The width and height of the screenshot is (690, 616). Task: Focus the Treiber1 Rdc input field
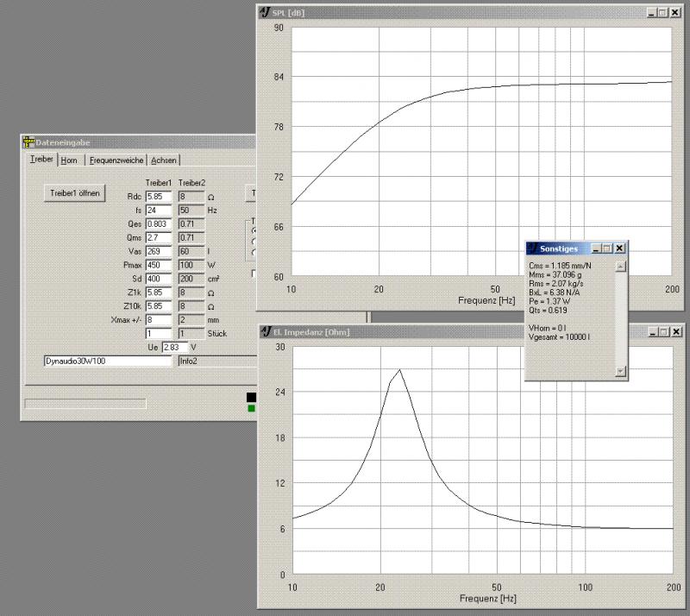click(x=159, y=197)
